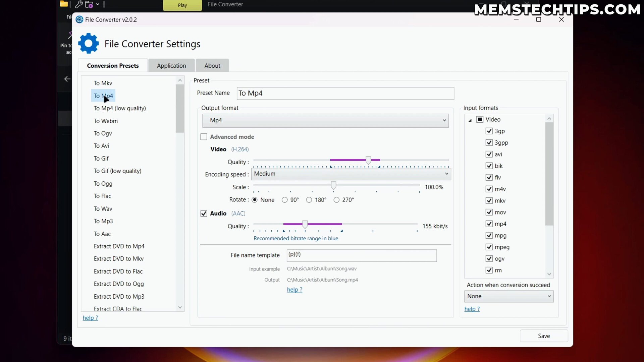Viewport: 644px width, 362px height.
Task: Select the To Mkv preset
Action: point(103,83)
